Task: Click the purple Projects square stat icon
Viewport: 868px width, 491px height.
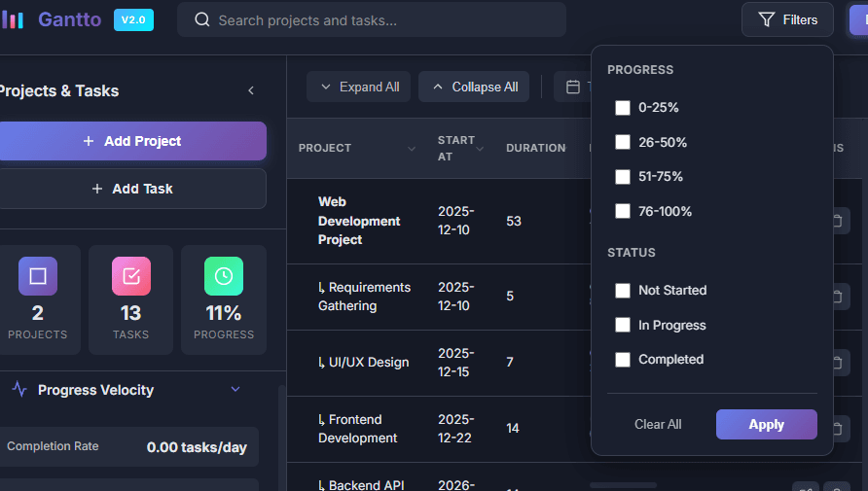Action: [x=38, y=276]
